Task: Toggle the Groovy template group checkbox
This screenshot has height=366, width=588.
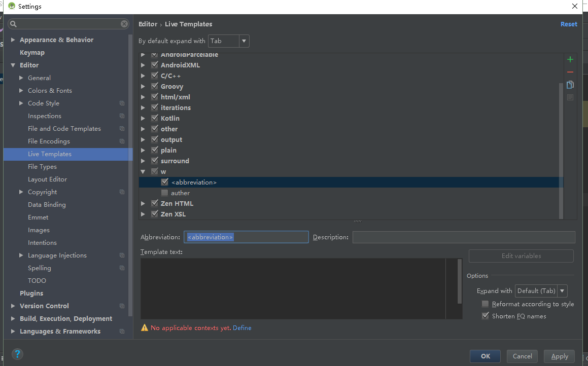Action: tap(155, 86)
